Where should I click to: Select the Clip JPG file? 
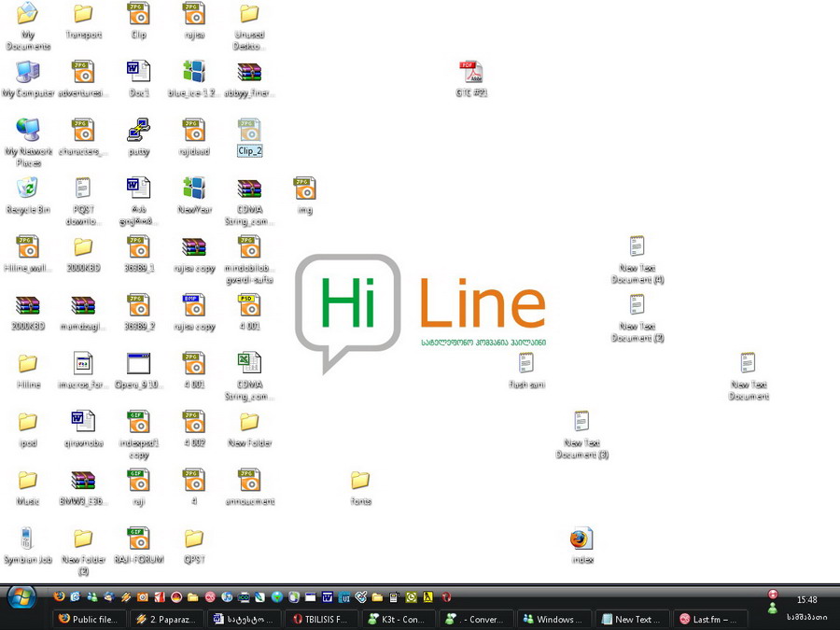(139, 14)
